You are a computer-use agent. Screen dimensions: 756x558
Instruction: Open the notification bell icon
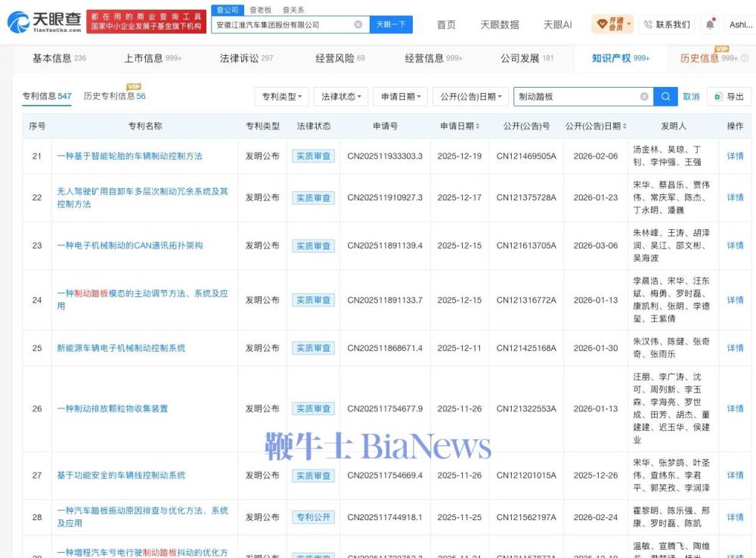[x=710, y=25]
